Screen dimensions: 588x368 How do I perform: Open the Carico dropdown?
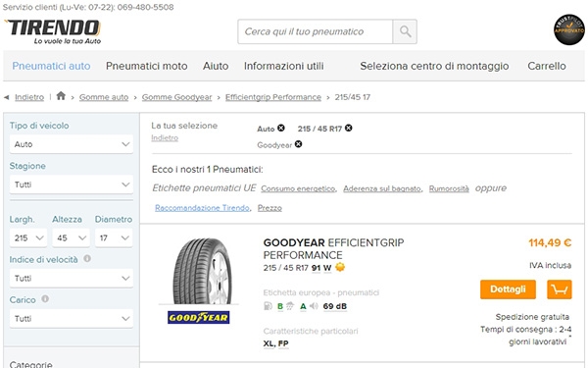[x=72, y=318]
